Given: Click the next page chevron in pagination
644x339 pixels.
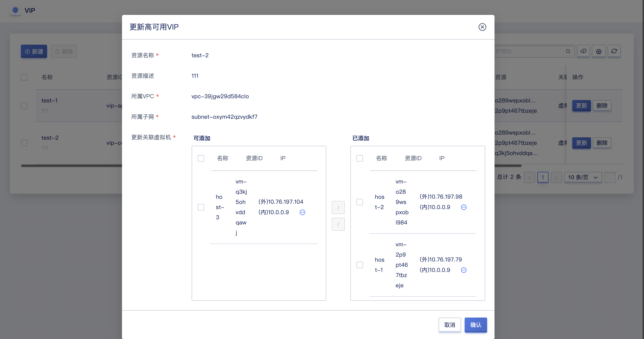Looking at the screenshot, I should tap(556, 177).
